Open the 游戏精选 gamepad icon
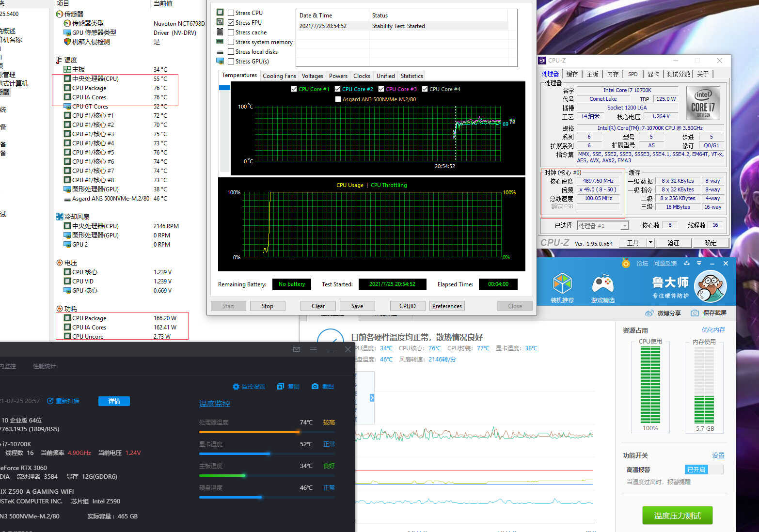 coord(602,283)
